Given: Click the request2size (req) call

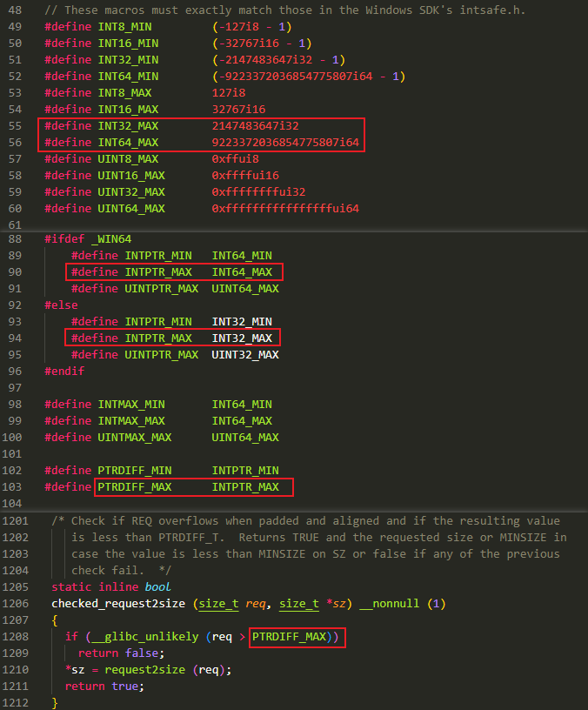Looking at the screenshot, I should click(167, 670).
